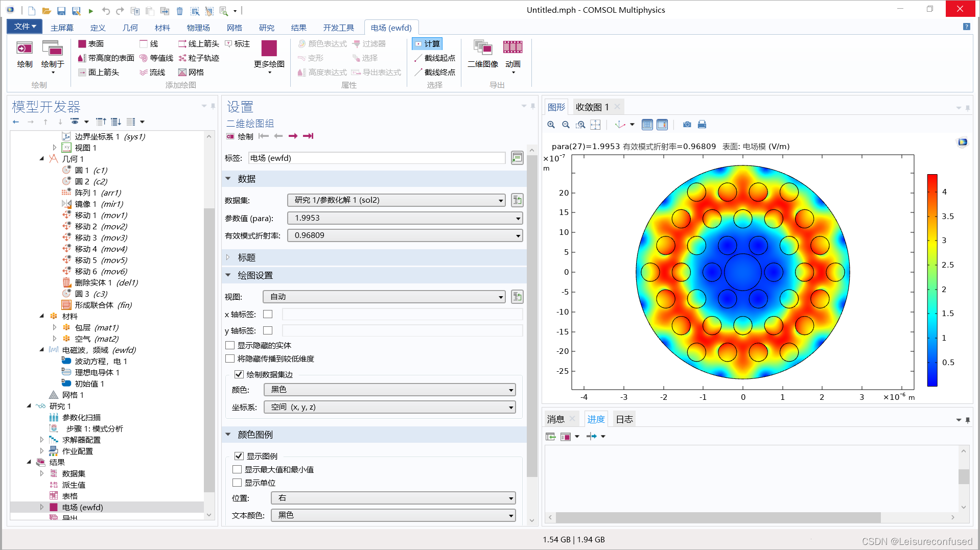Viewport: 980px width, 550px height.
Task: Uncheck 显示图例 checkbox
Action: coord(239,456)
